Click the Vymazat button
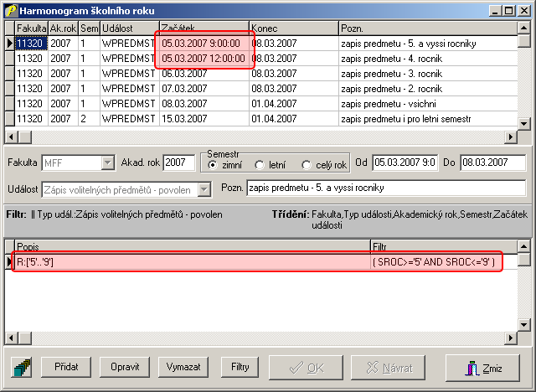Image resolution: width=536 pixels, height=392 pixels. point(183,367)
